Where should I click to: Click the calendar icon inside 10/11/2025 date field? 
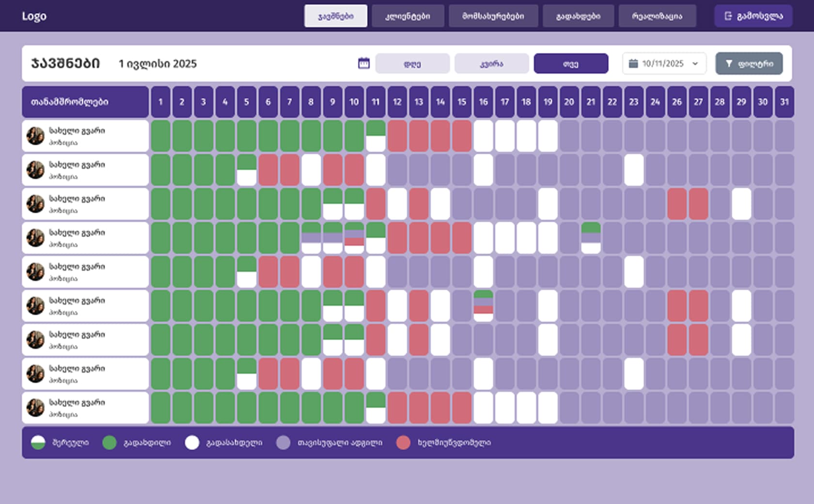tap(633, 63)
